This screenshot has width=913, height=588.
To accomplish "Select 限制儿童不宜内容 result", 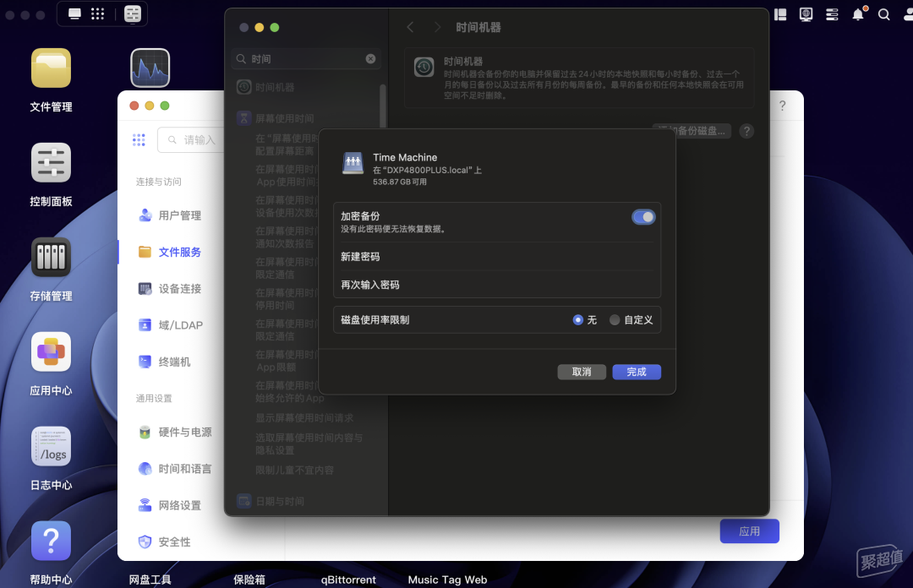I will point(295,471).
